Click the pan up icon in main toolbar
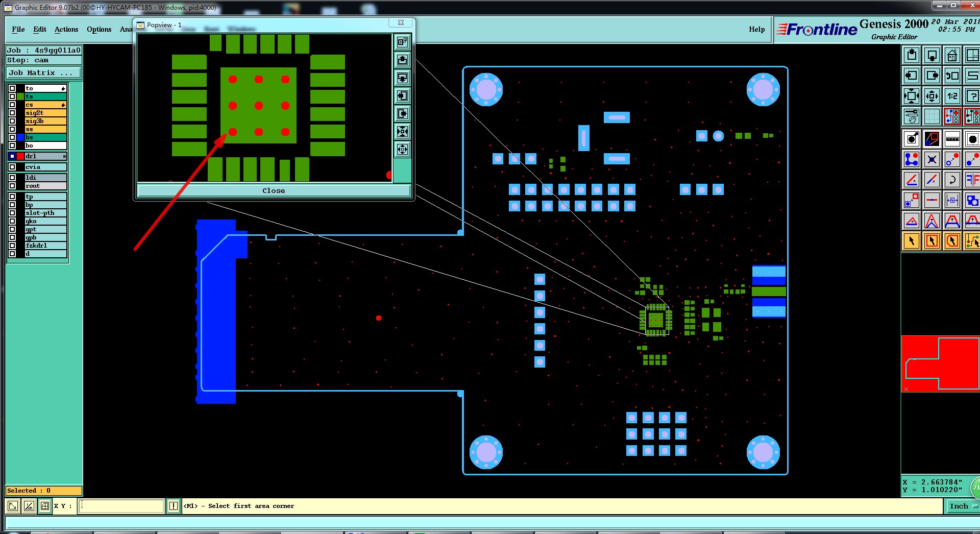980x534 pixels. click(x=912, y=55)
